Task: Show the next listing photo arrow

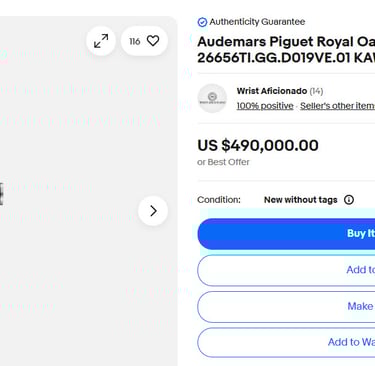Action: 153,211
